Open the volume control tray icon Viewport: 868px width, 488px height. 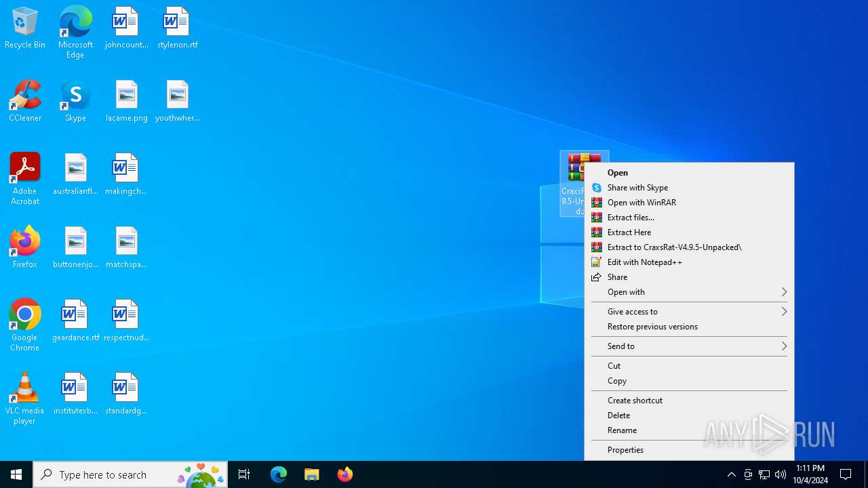point(781,474)
